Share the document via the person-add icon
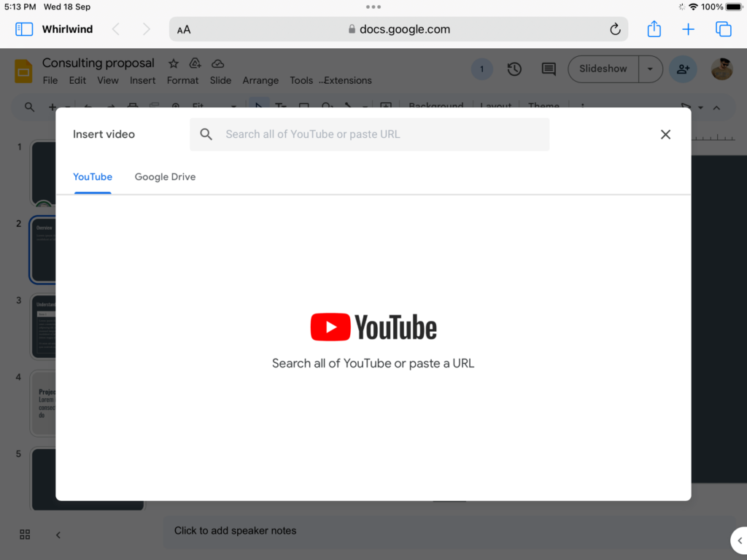747x560 pixels. point(683,69)
